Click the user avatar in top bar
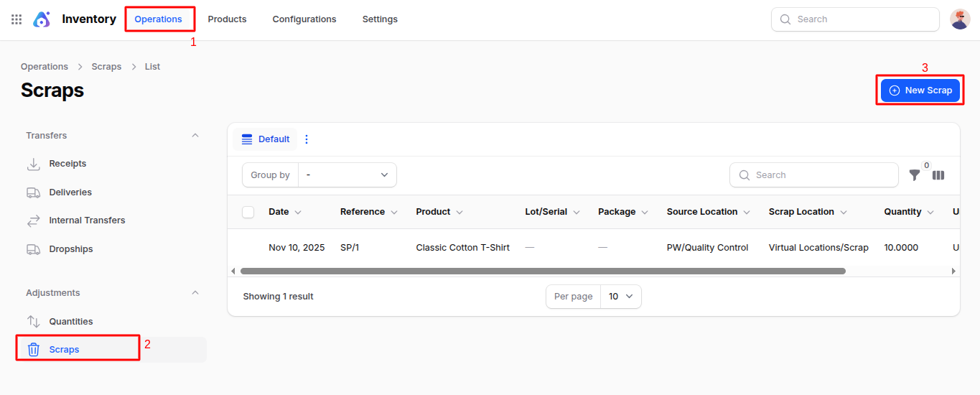Screen dimensions: 980x395 click(x=960, y=19)
